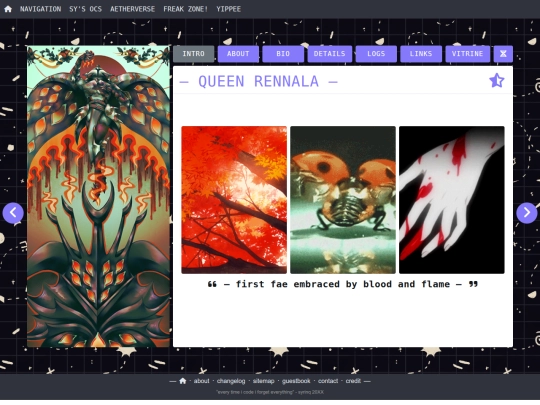Open the NAVIGATION menu
Image resolution: width=540 pixels, height=405 pixels.
coord(40,9)
